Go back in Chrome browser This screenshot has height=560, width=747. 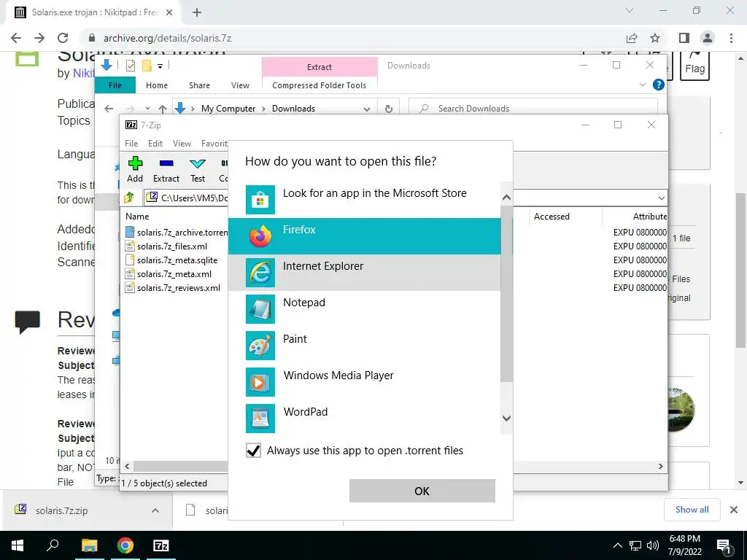click(x=16, y=38)
